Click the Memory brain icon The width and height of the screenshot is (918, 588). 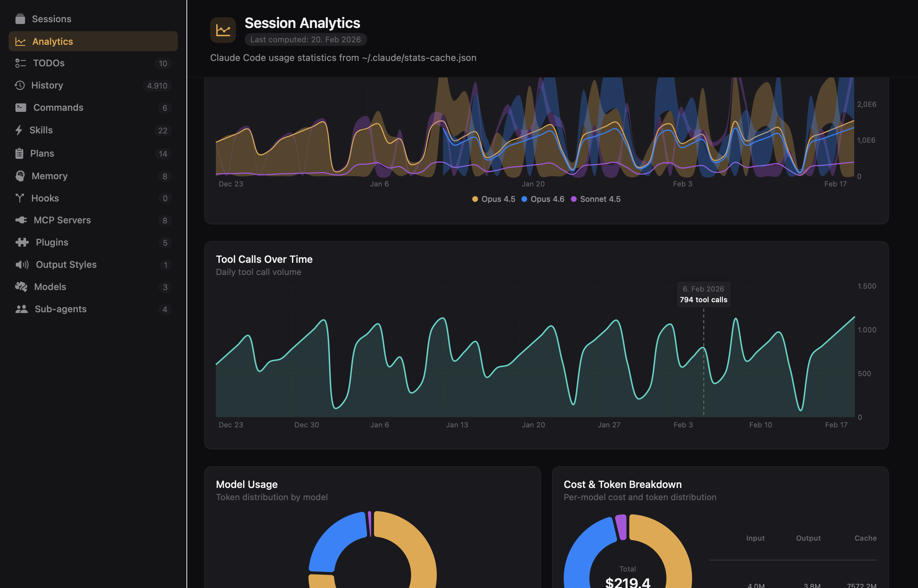(21, 176)
